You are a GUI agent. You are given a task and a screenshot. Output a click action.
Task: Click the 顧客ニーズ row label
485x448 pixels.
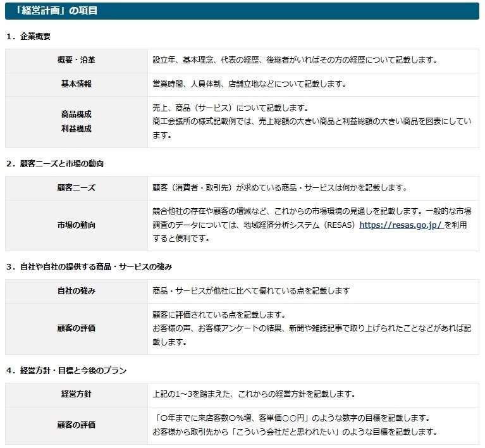76,187
